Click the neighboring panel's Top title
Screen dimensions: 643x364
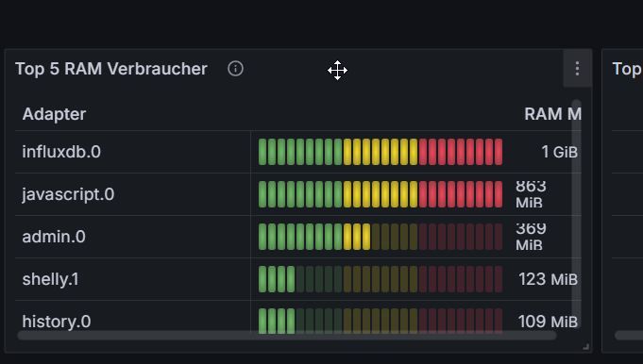(x=627, y=69)
